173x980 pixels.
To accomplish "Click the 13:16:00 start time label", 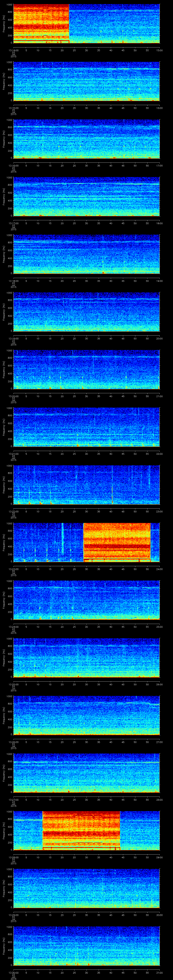I will tap(13, 166).
